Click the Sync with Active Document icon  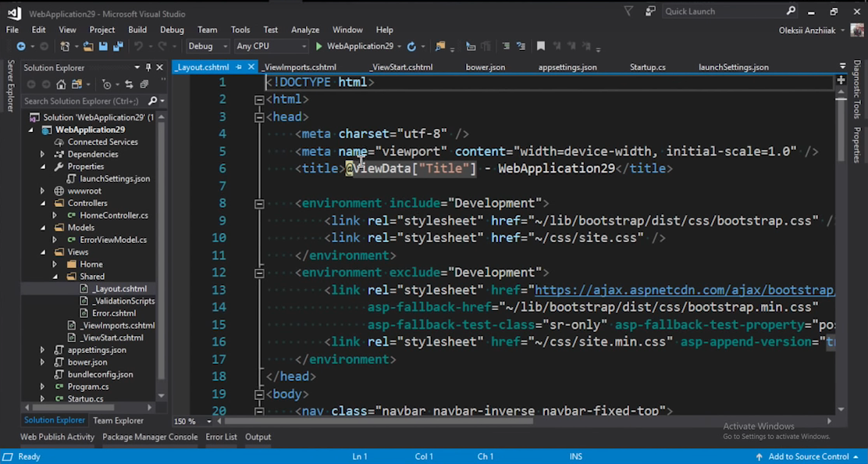pyautogui.click(x=128, y=84)
